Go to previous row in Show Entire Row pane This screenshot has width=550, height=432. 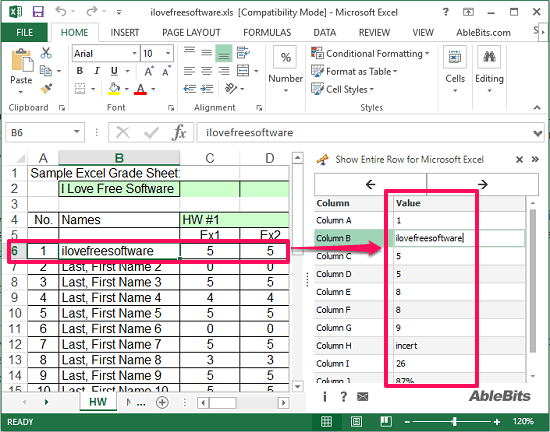(370, 184)
